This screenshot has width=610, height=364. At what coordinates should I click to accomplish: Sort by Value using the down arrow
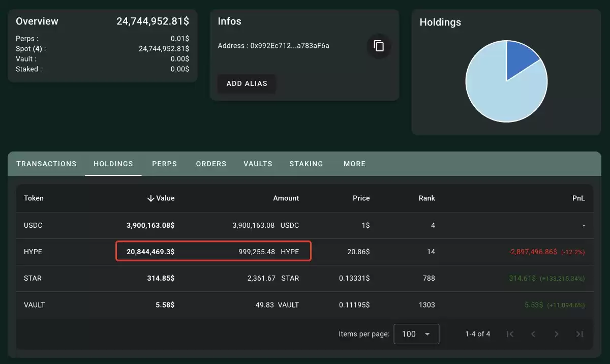[x=150, y=198]
